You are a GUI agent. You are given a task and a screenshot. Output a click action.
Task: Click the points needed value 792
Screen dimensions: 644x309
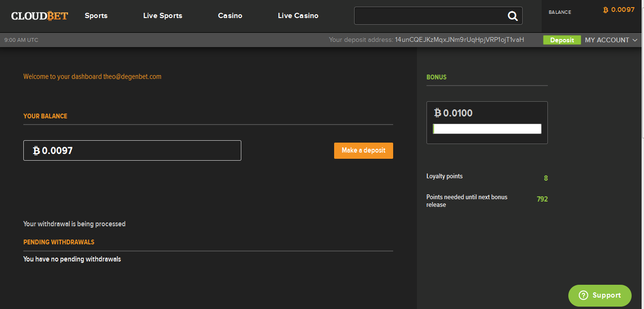pos(542,199)
